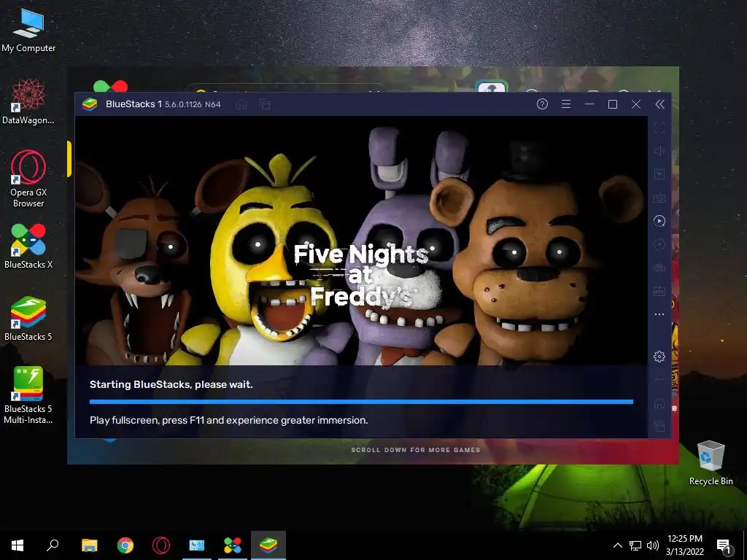The image size is (747, 560).
Task: Expand more sidebar tools via three dots
Action: click(659, 314)
